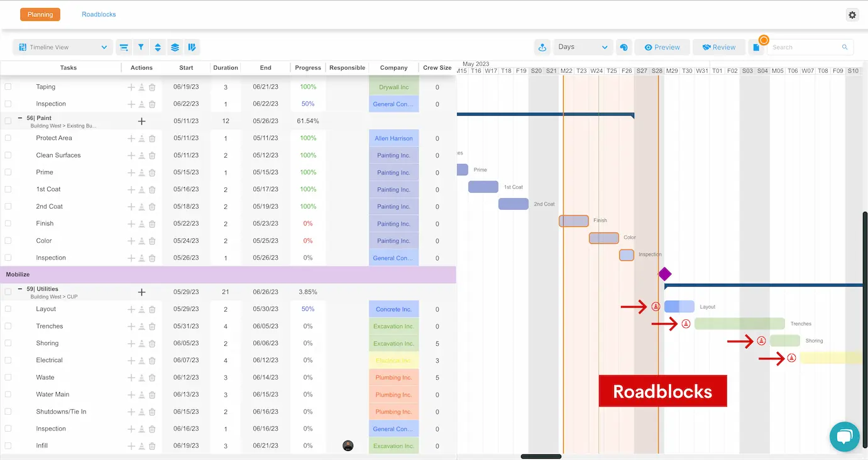Screen dimensions: 868x460
Task: Check the 2nd Coat row checkbox
Action: tap(8, 206)
